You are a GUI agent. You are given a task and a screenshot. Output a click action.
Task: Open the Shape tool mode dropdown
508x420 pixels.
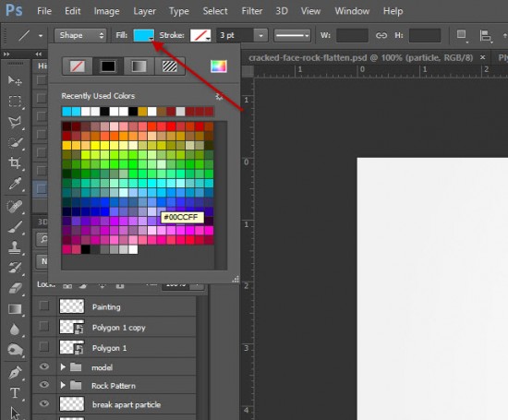[x=80, y=35]
